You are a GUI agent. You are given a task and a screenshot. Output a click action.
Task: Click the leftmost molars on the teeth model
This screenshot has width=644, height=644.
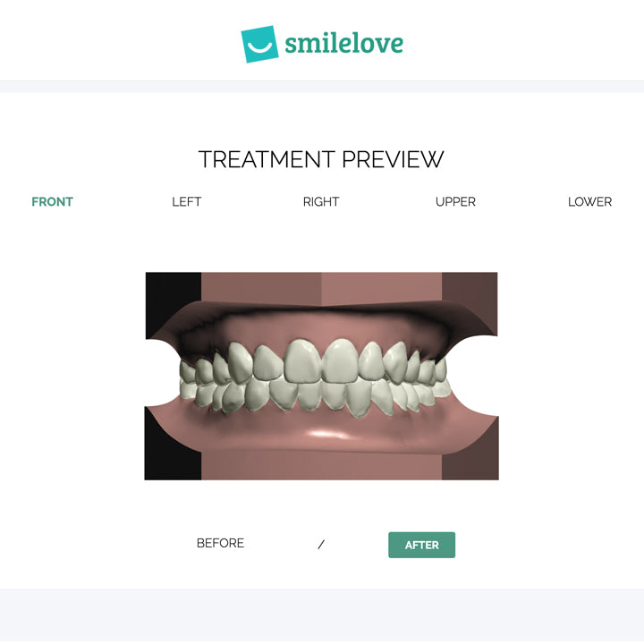tap(189, 377)
